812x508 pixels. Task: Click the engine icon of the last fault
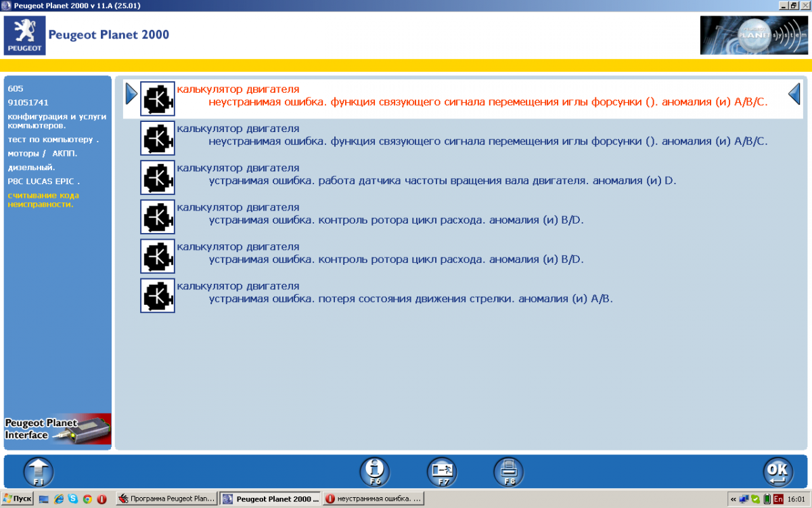pyautogui.click(x=158, y=295)
